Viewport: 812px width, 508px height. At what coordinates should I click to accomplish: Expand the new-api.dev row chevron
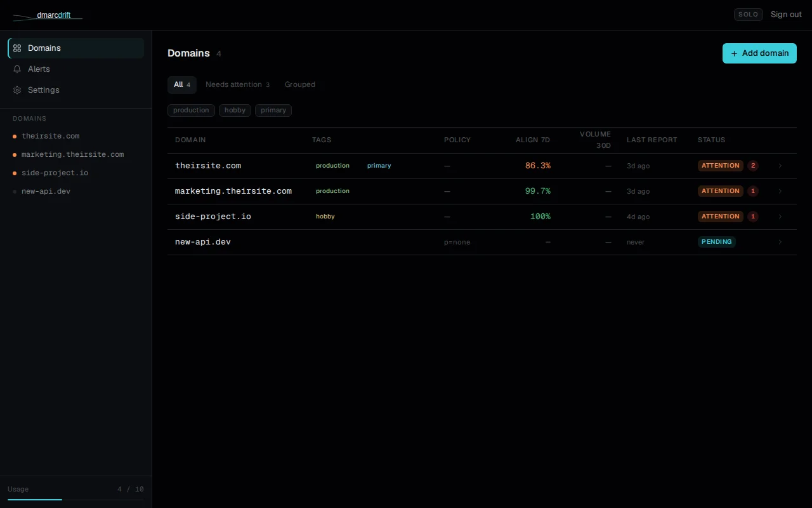coord(780,242)
